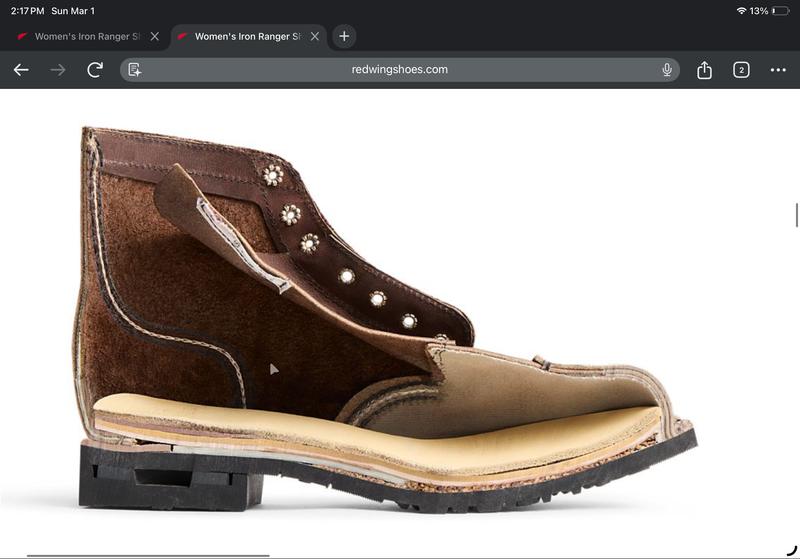Tap the microphone voice search icon
800x559 pixels.
(667, 70)
